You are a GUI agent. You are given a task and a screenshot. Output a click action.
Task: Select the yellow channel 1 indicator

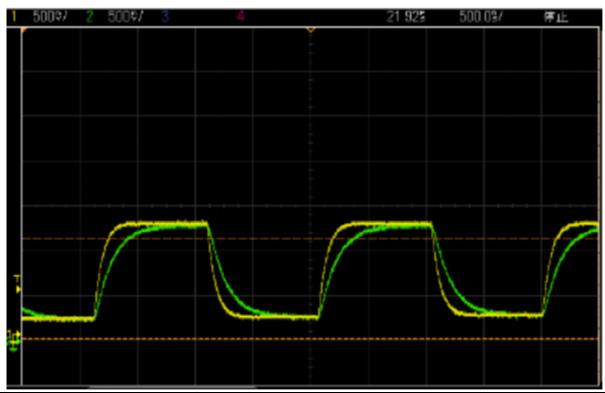14,17
